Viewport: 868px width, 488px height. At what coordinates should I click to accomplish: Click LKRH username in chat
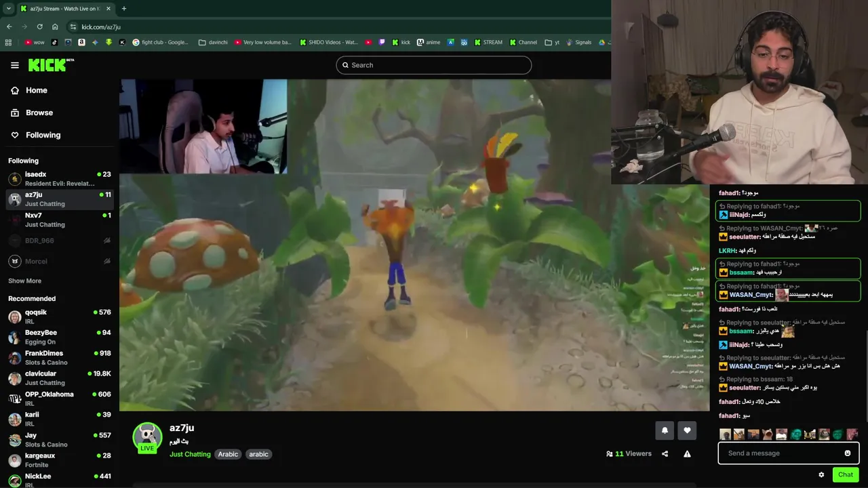[728, 251]
